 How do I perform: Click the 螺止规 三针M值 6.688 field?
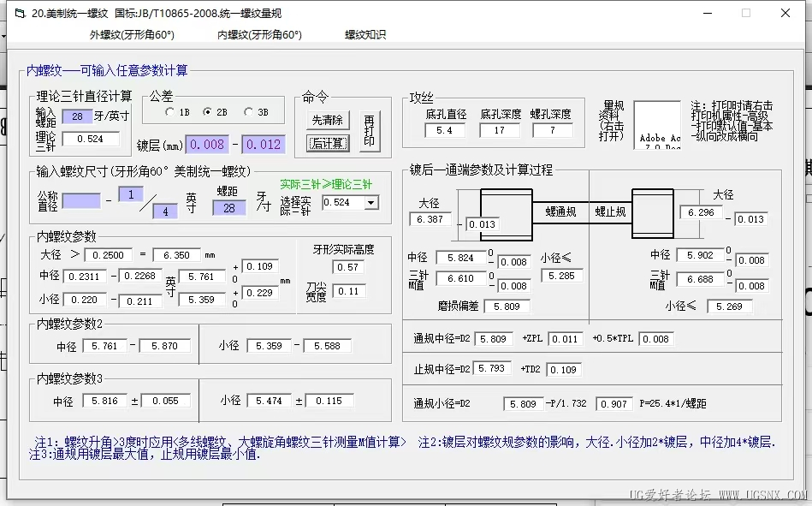(x=700, y=279)
